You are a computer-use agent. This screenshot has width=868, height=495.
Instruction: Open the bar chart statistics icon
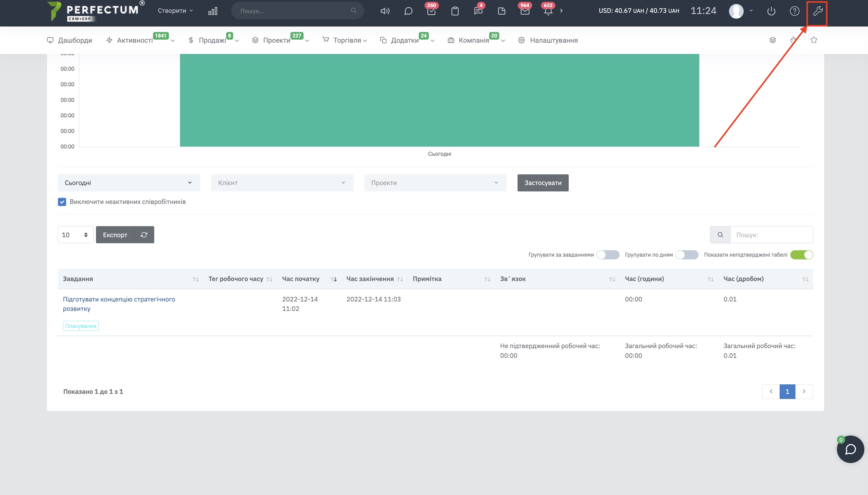point(213,11)
